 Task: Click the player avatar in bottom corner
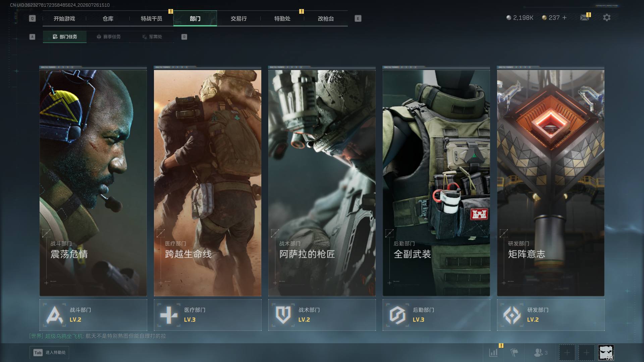pos(606,353)
